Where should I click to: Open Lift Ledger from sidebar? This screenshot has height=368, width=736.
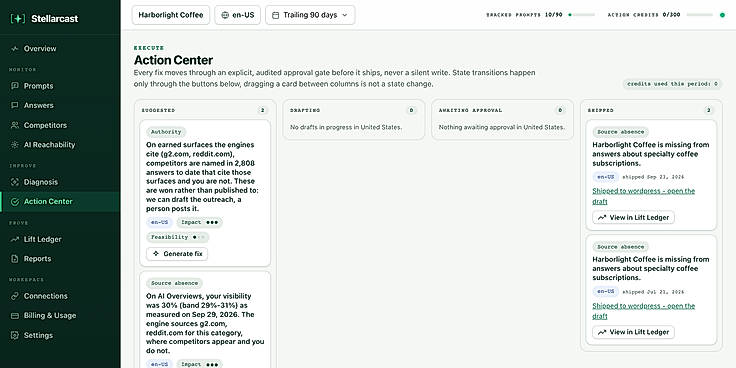click(60, 239)
